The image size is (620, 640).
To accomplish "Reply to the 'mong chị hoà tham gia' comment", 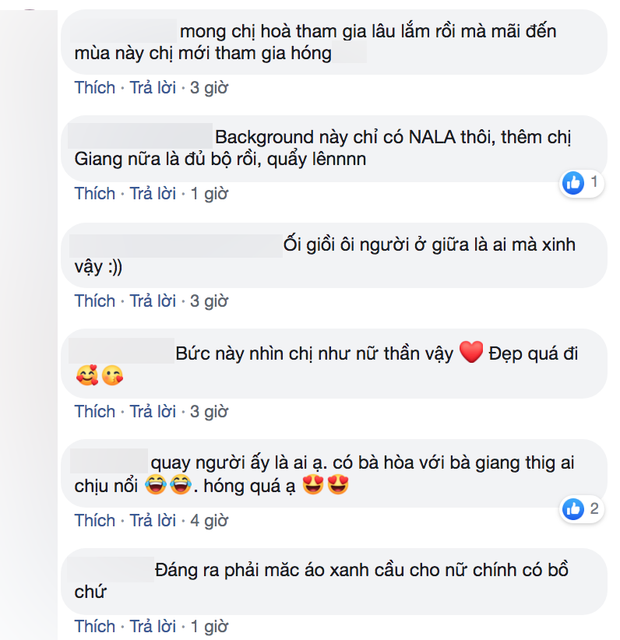I will click(x=153, y=88).
